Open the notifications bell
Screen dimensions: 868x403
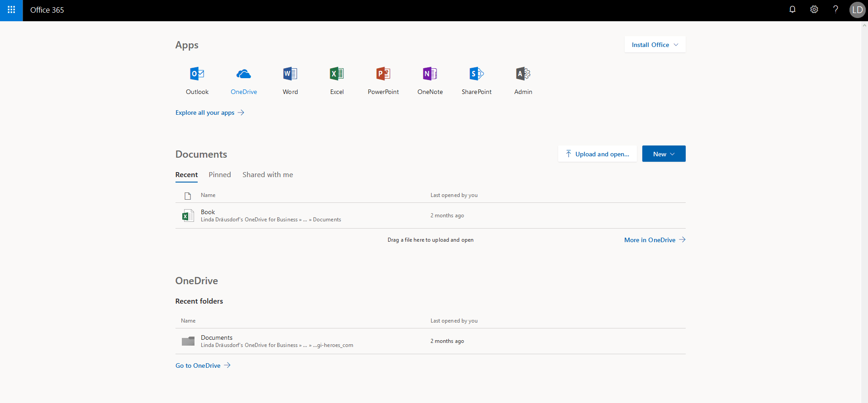tap(792, 9)
